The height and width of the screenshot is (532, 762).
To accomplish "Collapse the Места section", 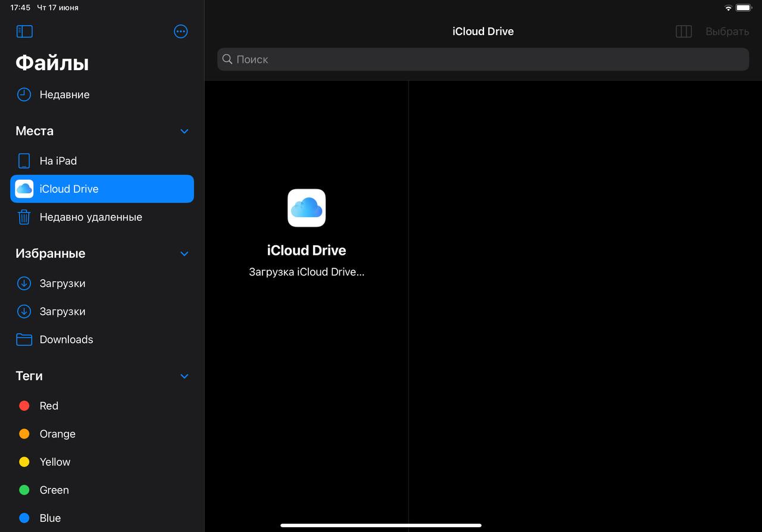I will point(185,131).
